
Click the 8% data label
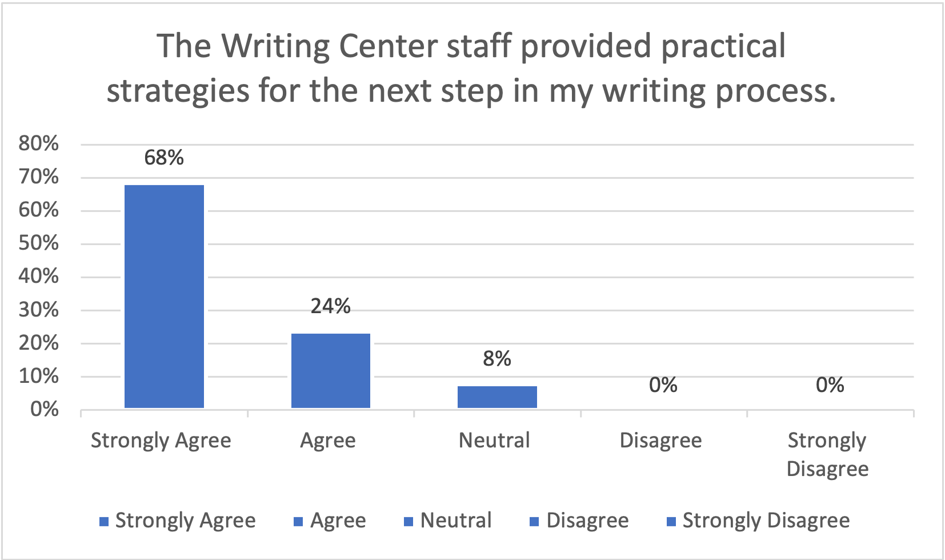497,359
